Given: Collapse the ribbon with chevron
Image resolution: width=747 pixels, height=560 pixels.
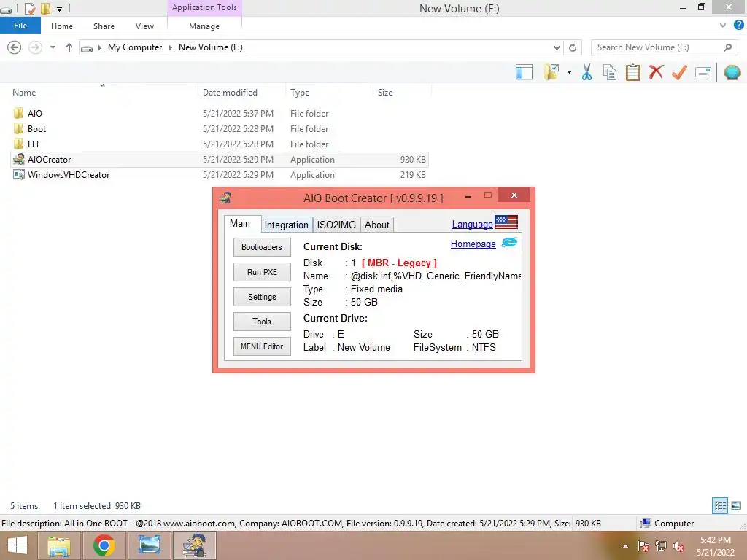Looking at the screenshot, I should tap(723, 26).
